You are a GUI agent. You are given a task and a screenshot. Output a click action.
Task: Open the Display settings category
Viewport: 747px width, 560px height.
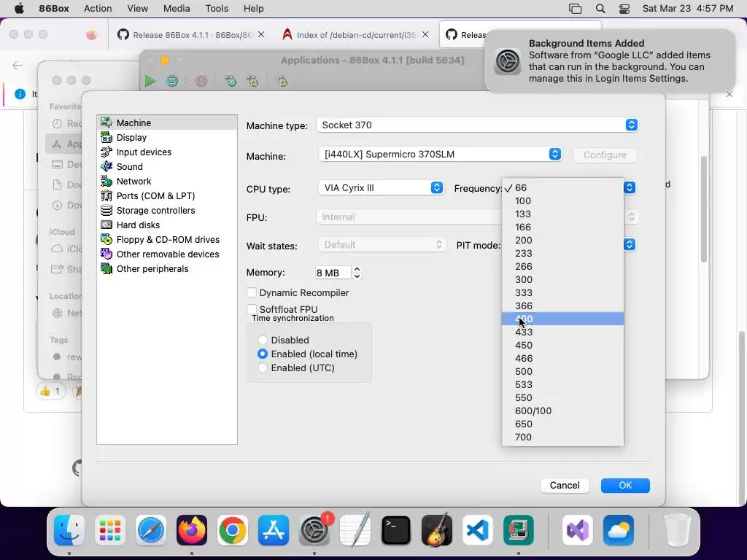click(x=167, y=138)
